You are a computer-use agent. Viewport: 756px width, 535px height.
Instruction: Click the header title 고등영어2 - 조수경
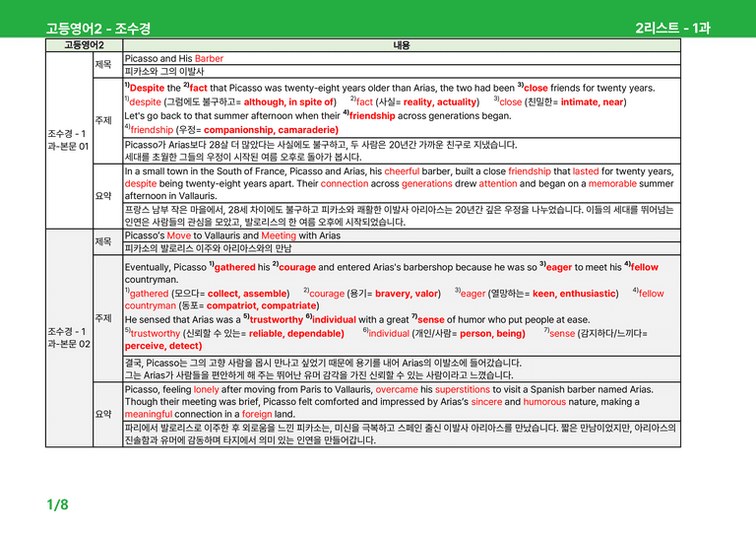[98, 29]
